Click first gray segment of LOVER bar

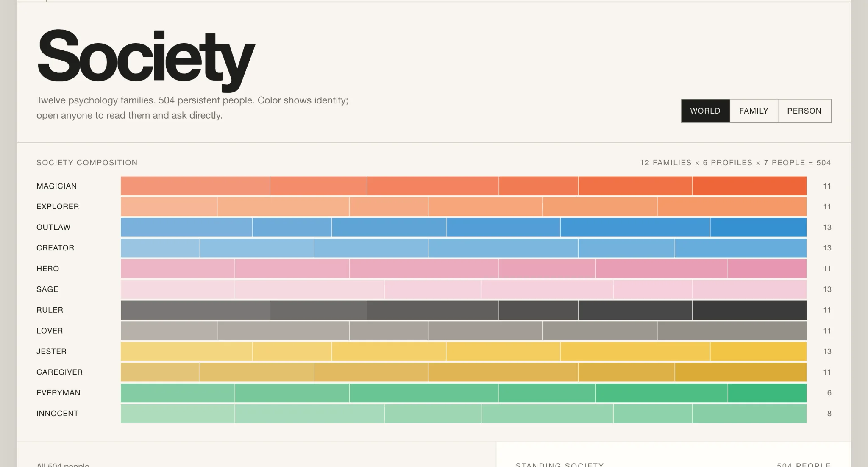(169, 331)
